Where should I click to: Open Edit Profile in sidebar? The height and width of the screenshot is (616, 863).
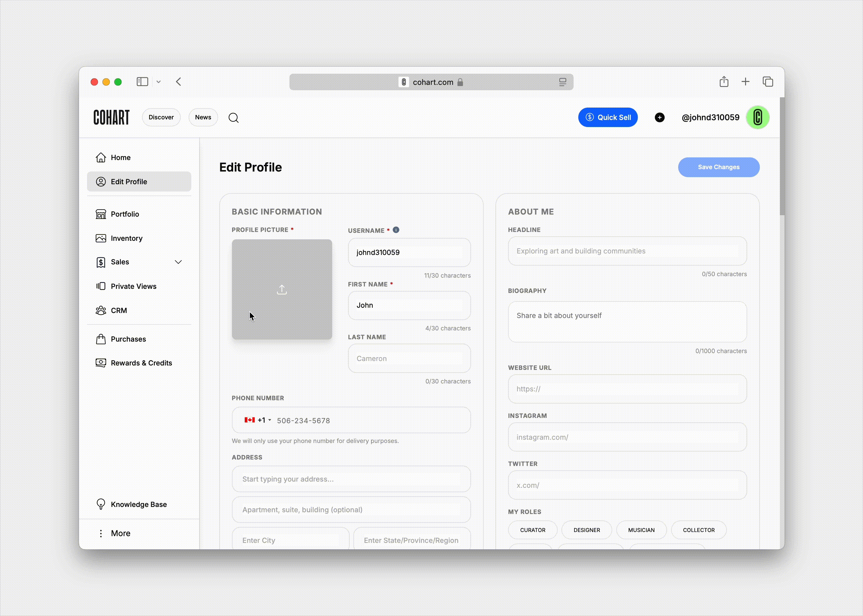(x=139, y=181)
